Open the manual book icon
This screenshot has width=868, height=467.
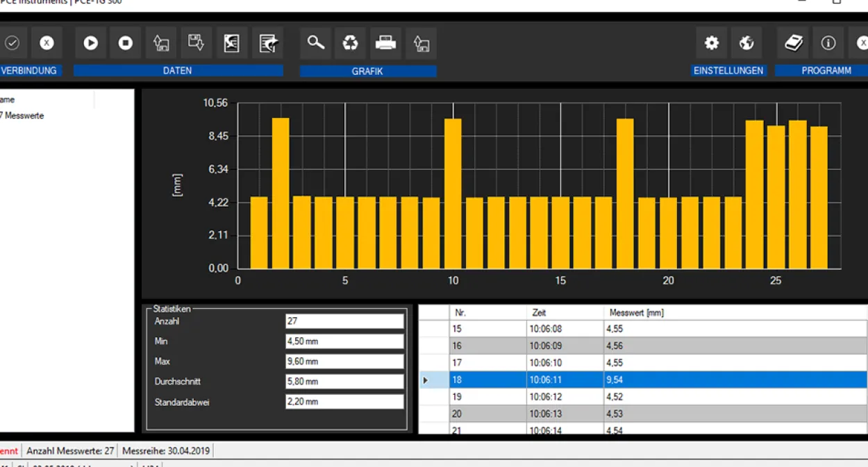[794, 43]
